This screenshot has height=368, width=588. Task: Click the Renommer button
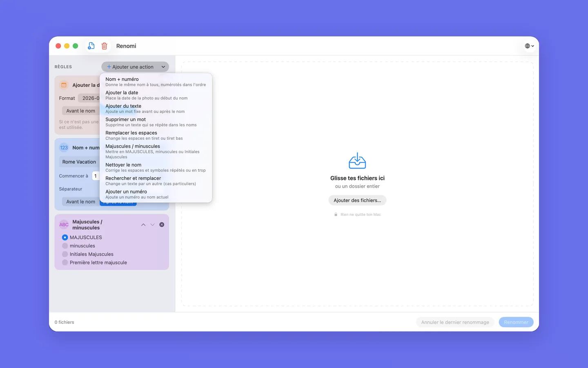click(x=516, y=322)
